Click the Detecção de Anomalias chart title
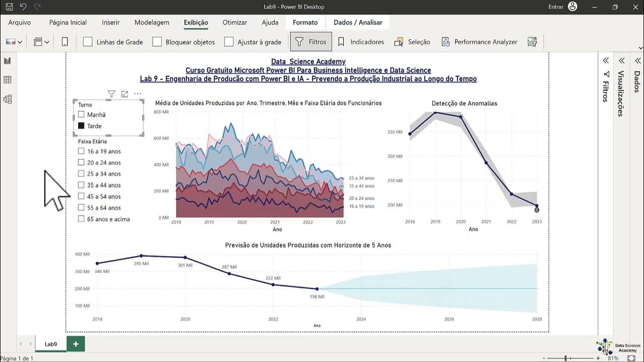This screenshot has height=362, width=644. coord(464,103)
